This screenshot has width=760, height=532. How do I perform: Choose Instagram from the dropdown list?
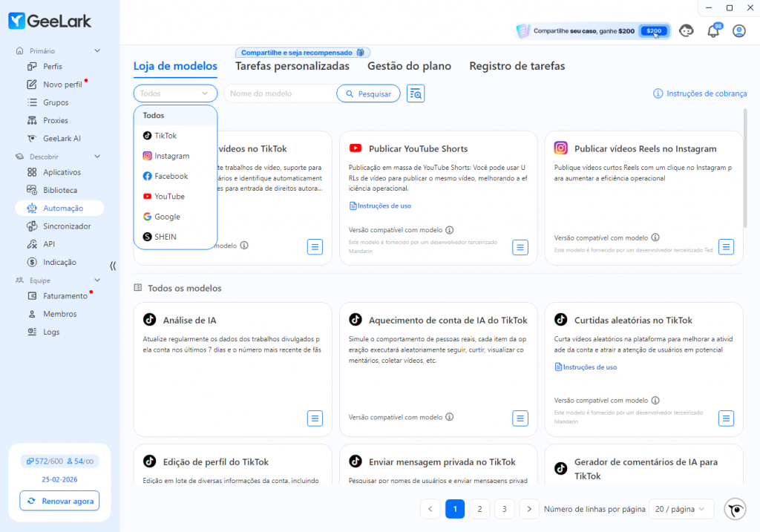[175, 156]
